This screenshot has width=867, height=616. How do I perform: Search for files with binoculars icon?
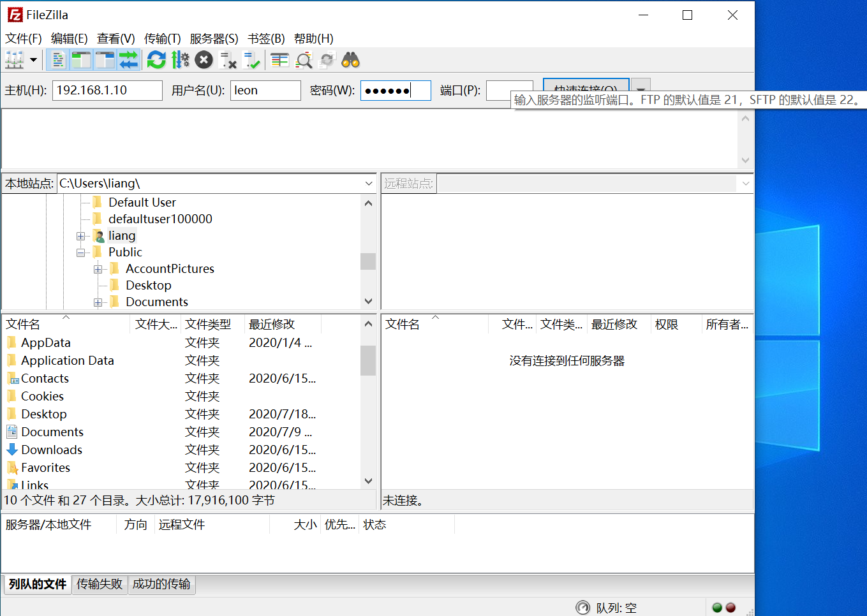tap(351, 60)
